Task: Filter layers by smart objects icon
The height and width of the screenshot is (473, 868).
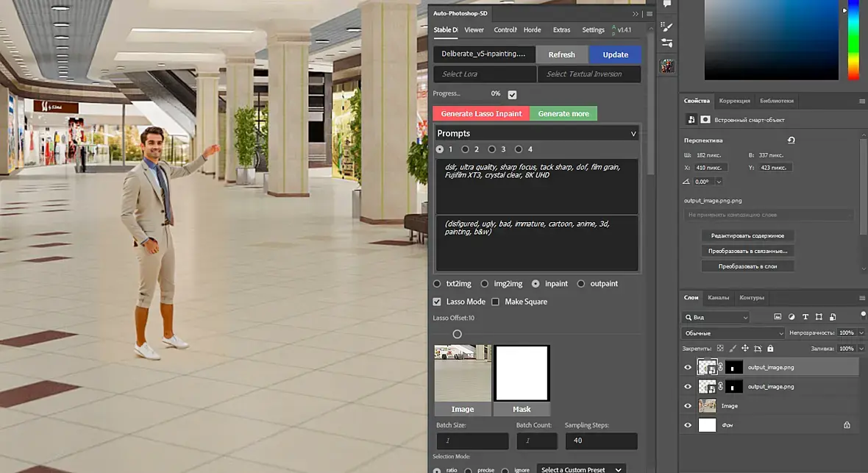Action: (x=833, y=317)
